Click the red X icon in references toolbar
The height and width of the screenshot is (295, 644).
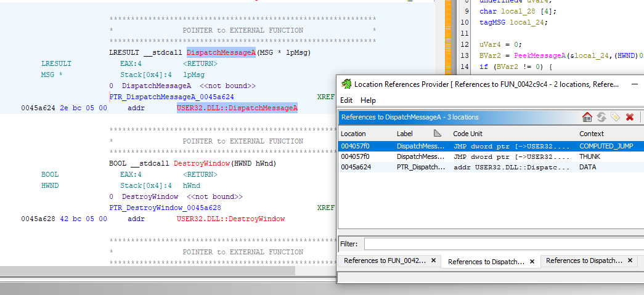click(629, 117)
